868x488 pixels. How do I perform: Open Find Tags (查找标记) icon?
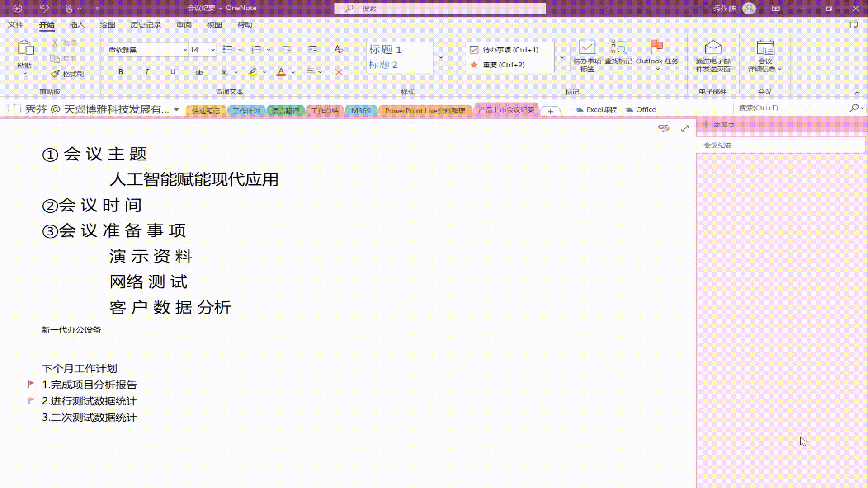618,47
